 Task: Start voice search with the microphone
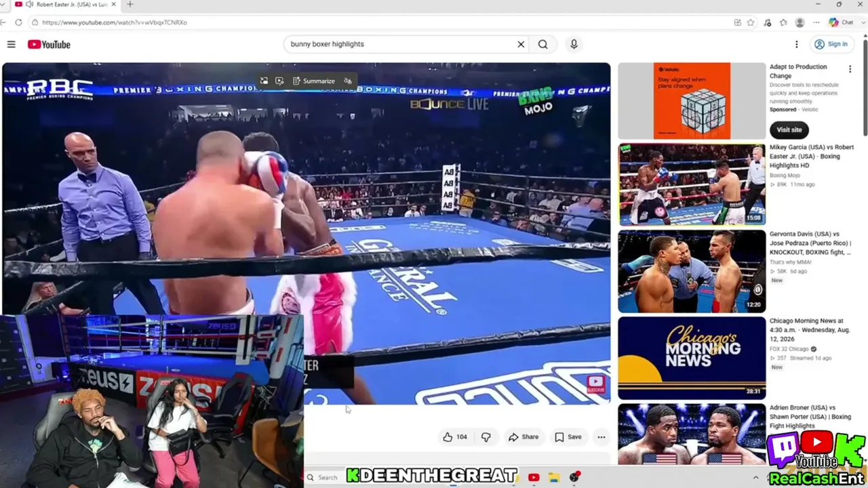click(x=574, y=44)
